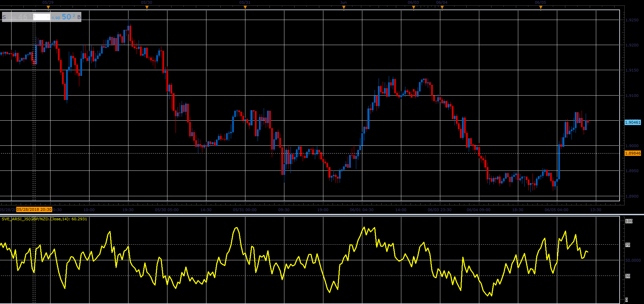This screenshot has width=644, height=304.
Task: Click the 1.9150 price axis label
Action: point(632,70)
